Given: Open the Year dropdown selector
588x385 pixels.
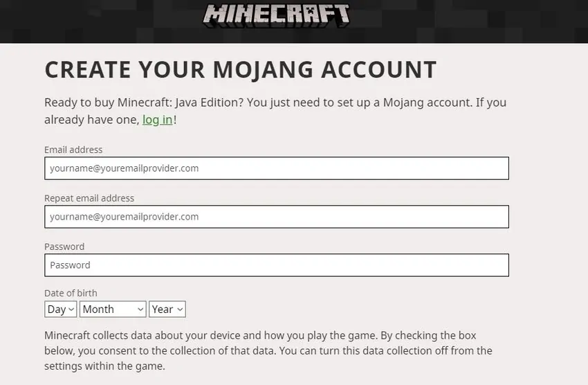Looking at the screenshot, I should point(167,310).
